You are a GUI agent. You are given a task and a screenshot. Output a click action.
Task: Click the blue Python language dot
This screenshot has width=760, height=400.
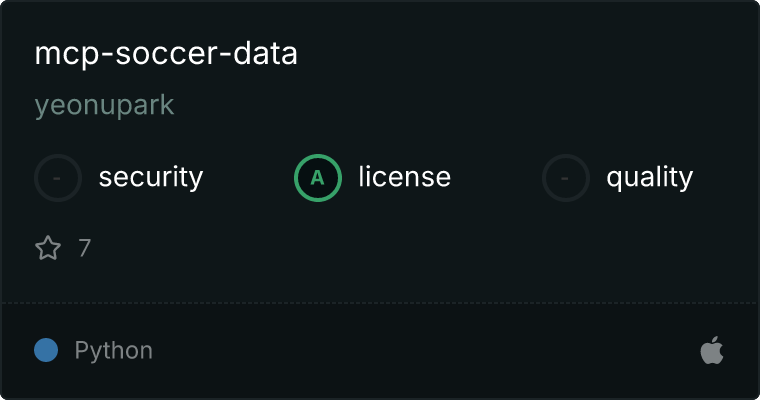(46, 350)
